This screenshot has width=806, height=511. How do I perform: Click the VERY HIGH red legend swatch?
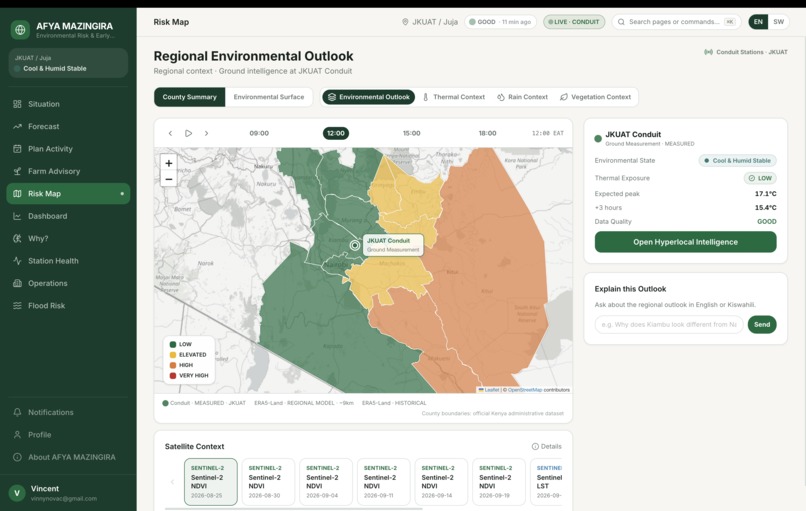(173, 376)
